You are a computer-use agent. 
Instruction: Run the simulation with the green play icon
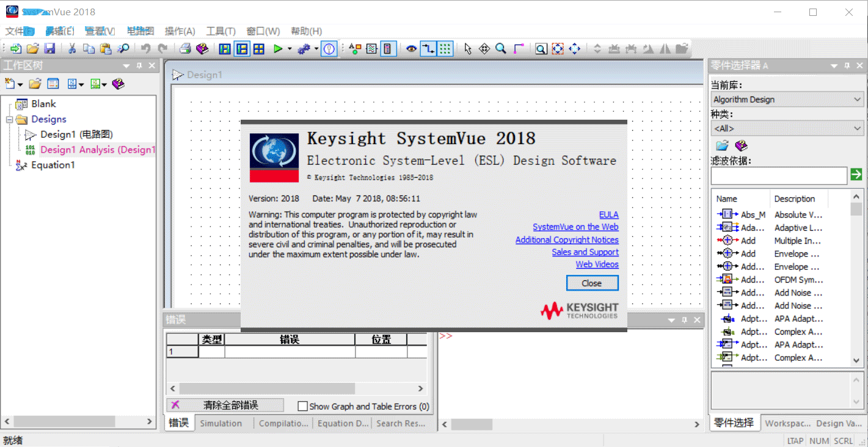(x=278, y=49)
